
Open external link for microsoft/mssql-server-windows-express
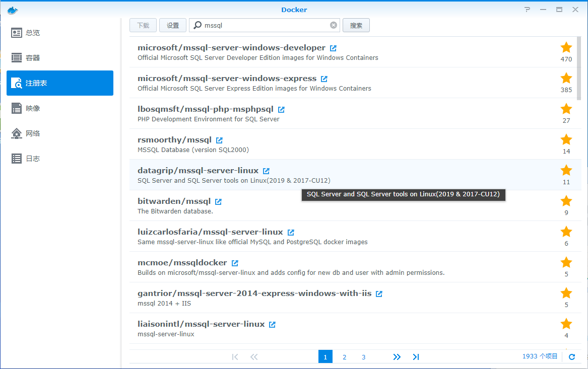point(324,79)
